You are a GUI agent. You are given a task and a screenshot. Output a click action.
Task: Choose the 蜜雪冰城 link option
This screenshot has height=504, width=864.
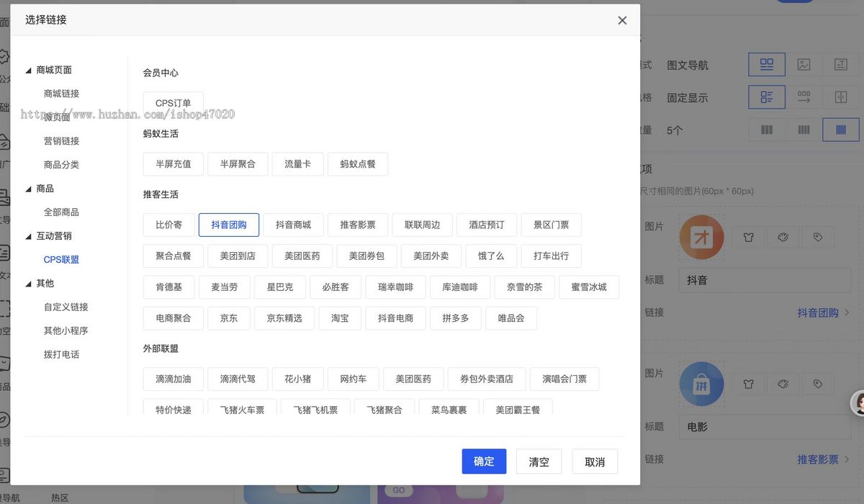pos(589,287)
